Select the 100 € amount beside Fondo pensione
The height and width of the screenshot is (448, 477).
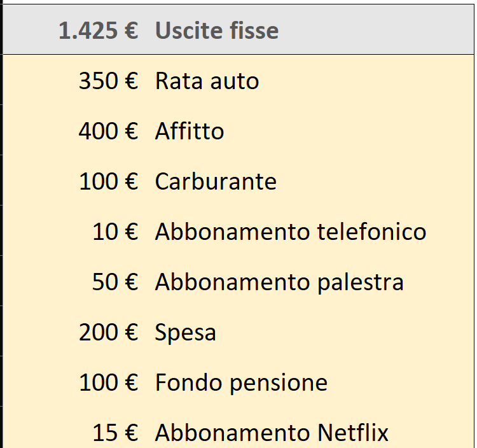point(108,382)
